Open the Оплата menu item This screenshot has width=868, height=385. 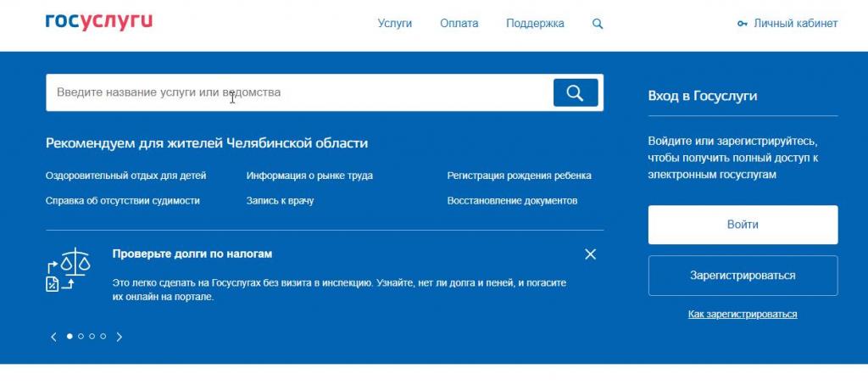(x=459, y=24)
